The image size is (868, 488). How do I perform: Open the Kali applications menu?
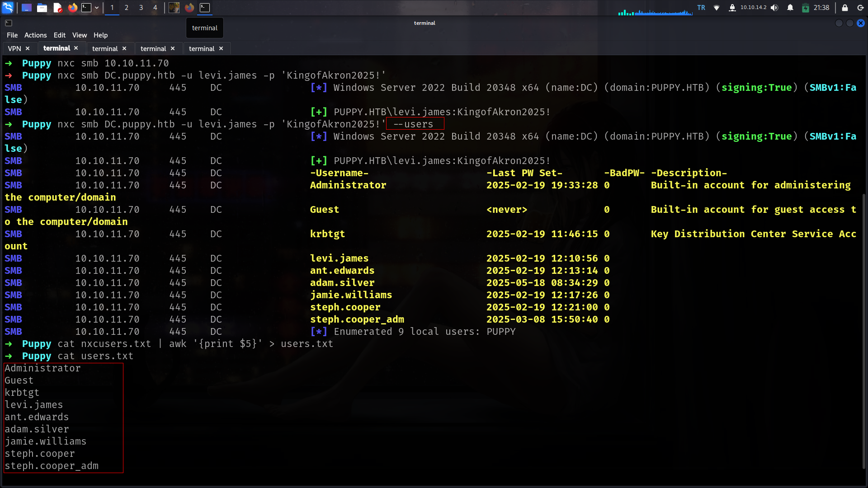tap(8, 8)
